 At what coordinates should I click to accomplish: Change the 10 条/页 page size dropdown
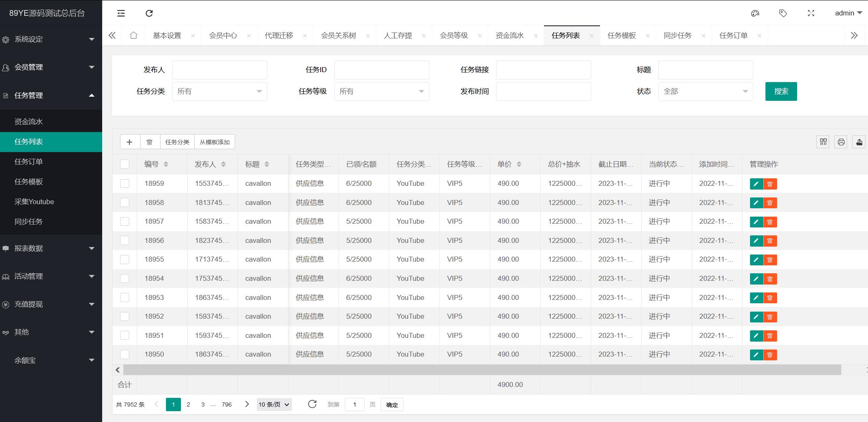pyautogui.click(x=274, y=405)
